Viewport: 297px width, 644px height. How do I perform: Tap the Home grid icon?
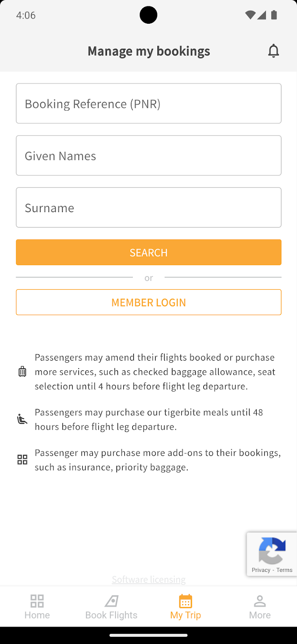37,601
